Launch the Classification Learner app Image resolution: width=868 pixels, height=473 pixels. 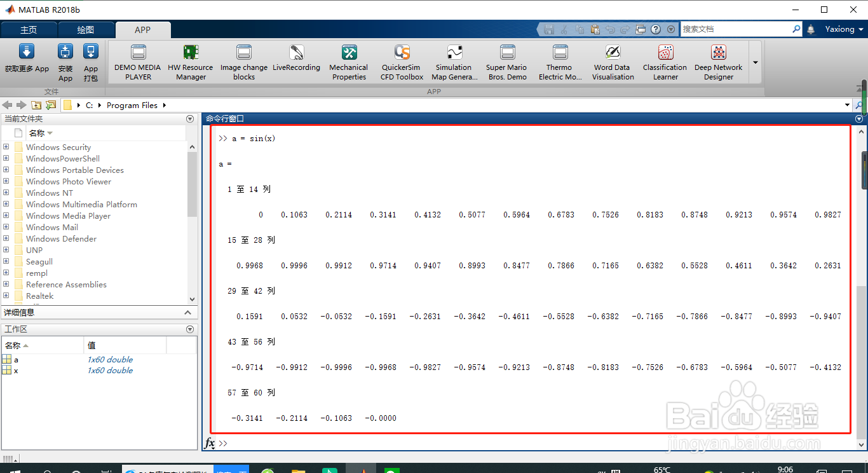coord(665,62)
